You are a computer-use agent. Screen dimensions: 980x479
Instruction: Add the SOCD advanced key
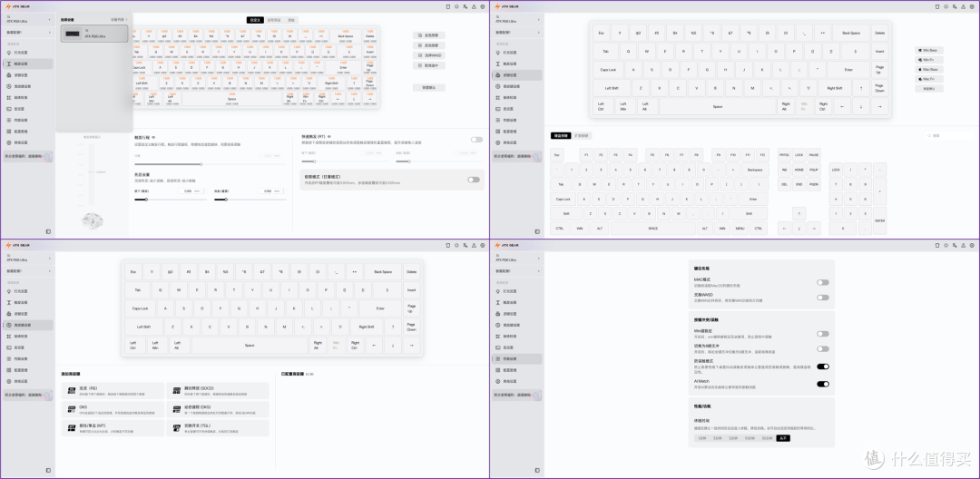[218, 390]
